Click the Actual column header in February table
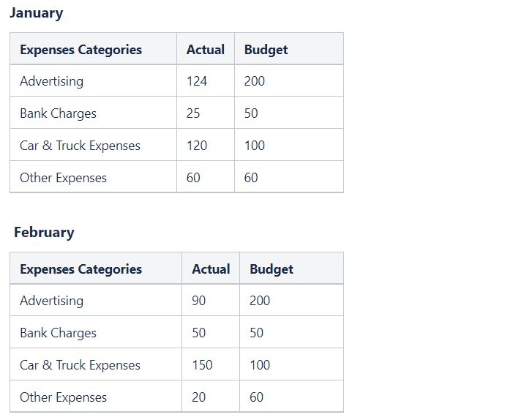Image resolution: width=524 pixels, height=420 pixels. click(x=211, y=269)
